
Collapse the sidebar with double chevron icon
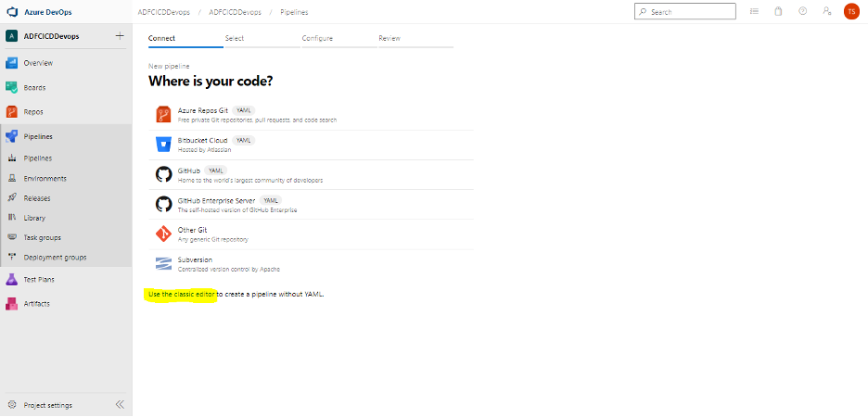point(120,404)
